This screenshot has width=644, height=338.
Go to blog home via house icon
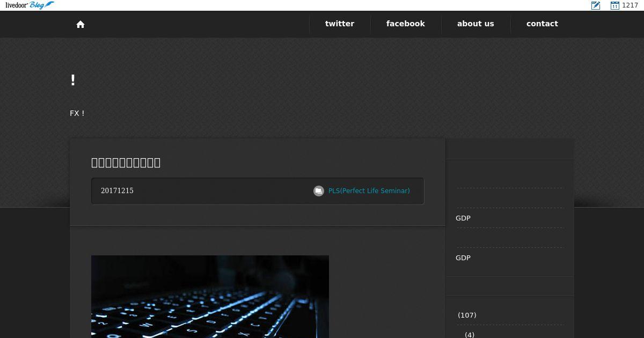click(x=80, y=24)
